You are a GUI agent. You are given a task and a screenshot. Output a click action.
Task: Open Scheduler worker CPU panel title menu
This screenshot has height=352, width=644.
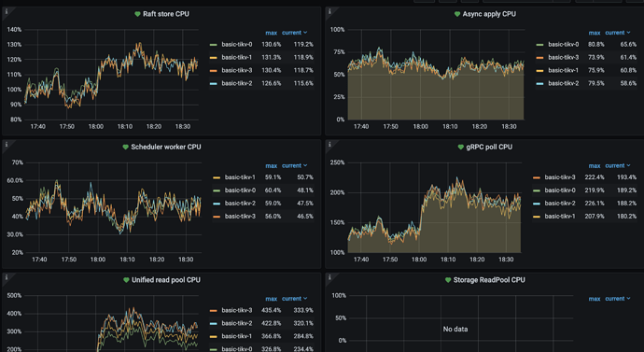tap(166, 147)
